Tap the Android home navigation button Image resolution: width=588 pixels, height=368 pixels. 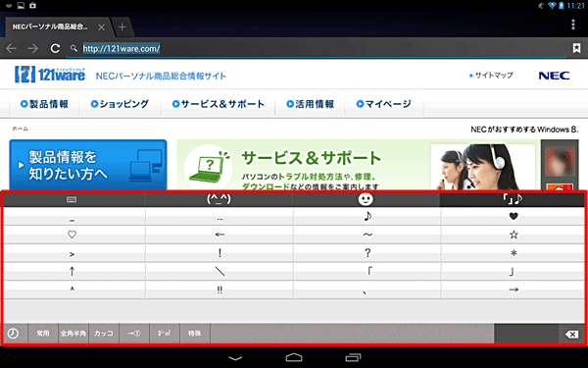click(294, 357)
